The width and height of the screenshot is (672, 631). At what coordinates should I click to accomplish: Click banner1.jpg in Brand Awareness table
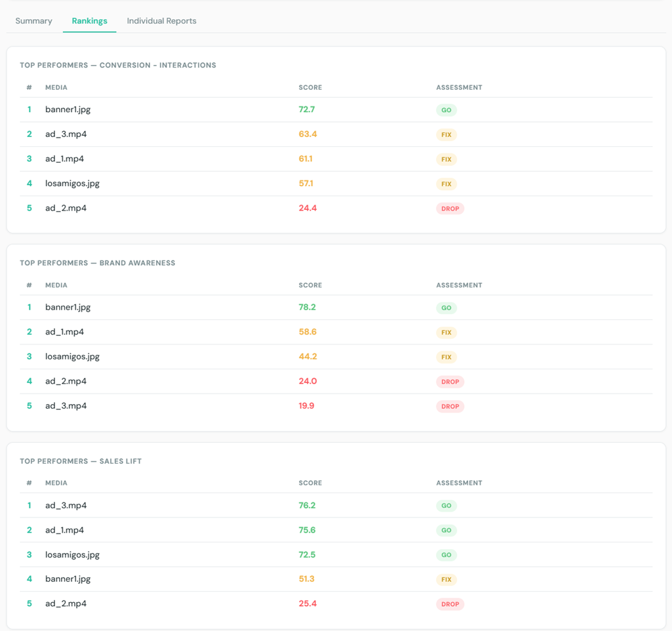68,308
